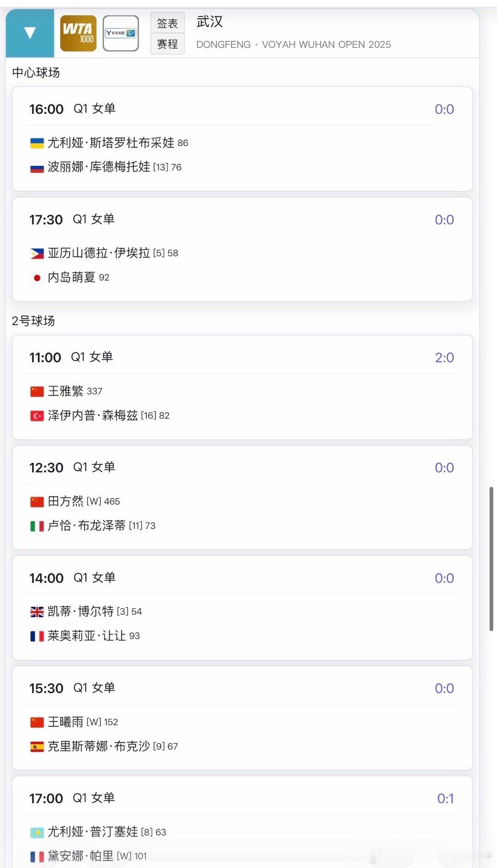Click the Ukraine flag beside 尤利娅·斯塔罗杜布采娃
497x868 pixels.
37,143
